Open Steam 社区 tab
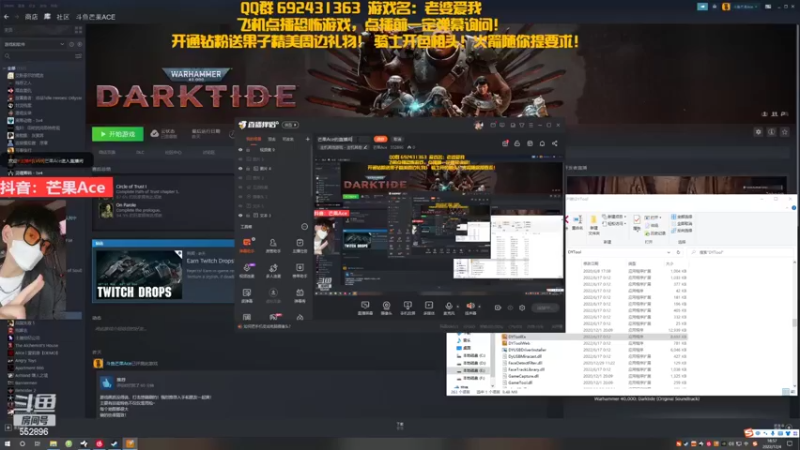The image size is (800, 450). (63, 17)
